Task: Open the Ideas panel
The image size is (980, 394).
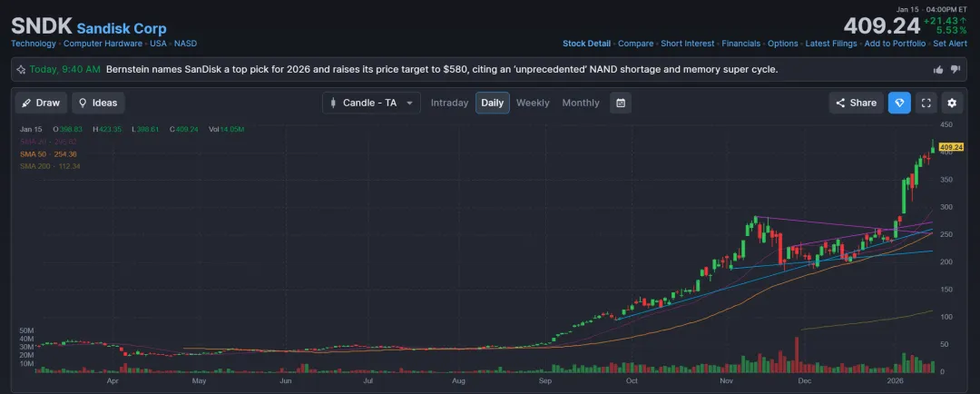Action: pyautogui.click(x=98, y=103)
